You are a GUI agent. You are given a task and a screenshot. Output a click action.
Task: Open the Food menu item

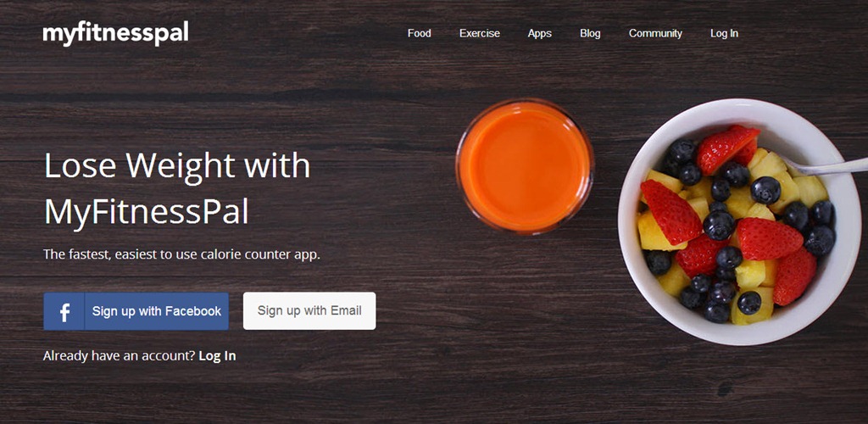419,33
